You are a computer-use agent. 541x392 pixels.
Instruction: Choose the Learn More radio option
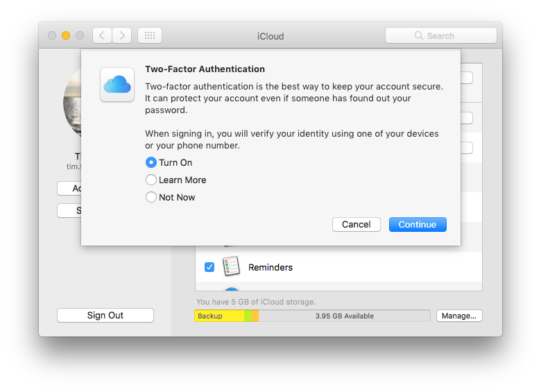pyautogui.click(x=151, y=180)
